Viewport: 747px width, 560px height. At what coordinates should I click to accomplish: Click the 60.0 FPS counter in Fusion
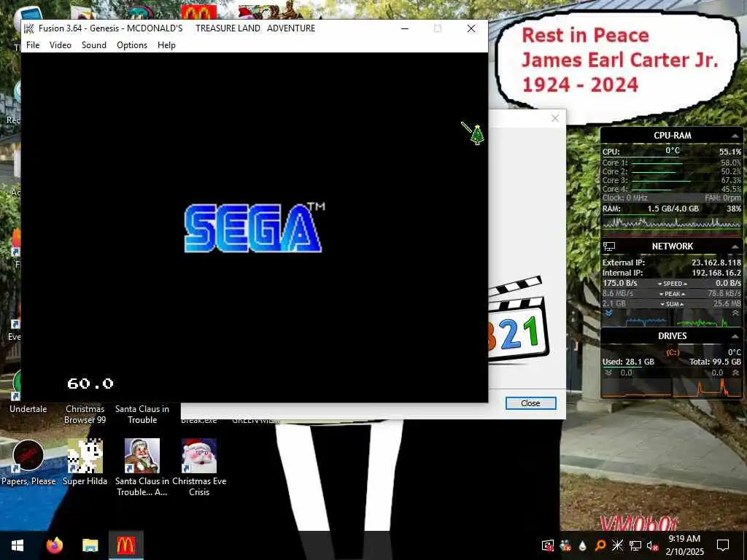[x=90, y=384]
